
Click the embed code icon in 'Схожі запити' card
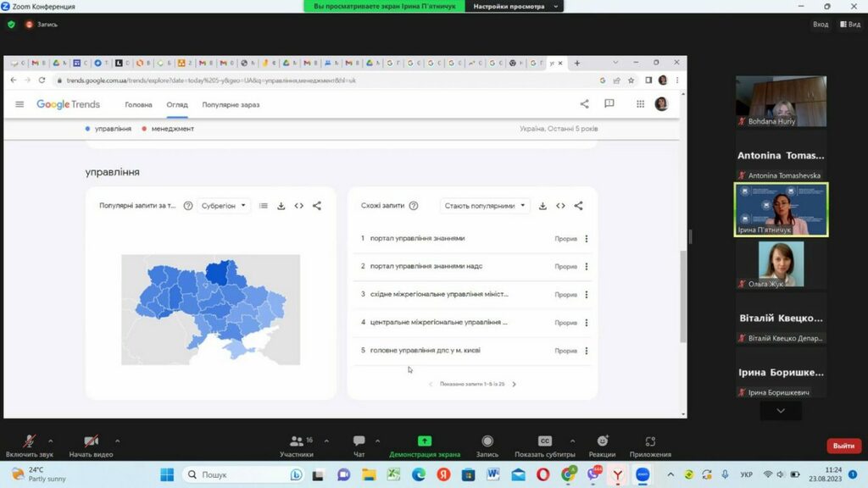click(x=560, y=206)
